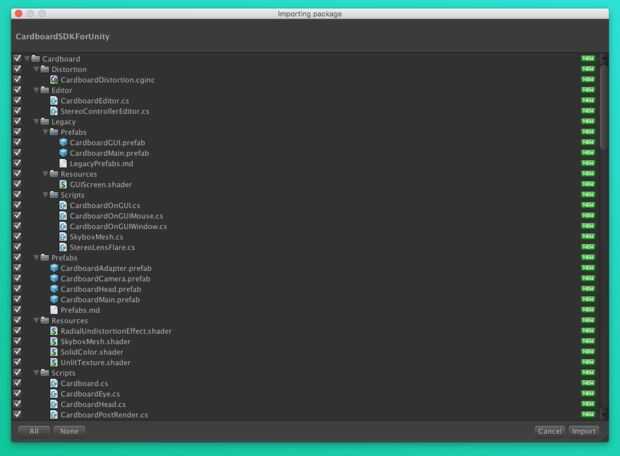The width and height of the screenshot is (620, 456).
Task: Click the CardboardHead.prefab cube icon
Action: (x=54, y=289)
